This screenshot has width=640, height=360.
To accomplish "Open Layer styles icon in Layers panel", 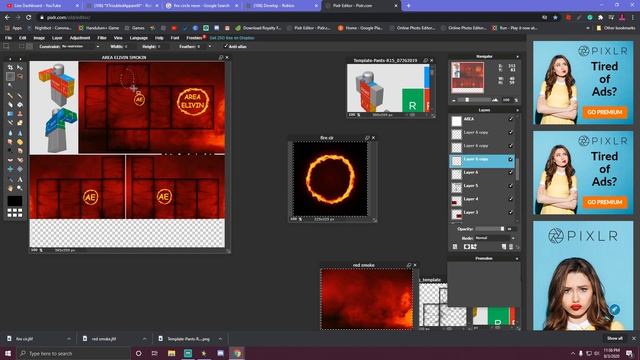I will pos(473,247).
